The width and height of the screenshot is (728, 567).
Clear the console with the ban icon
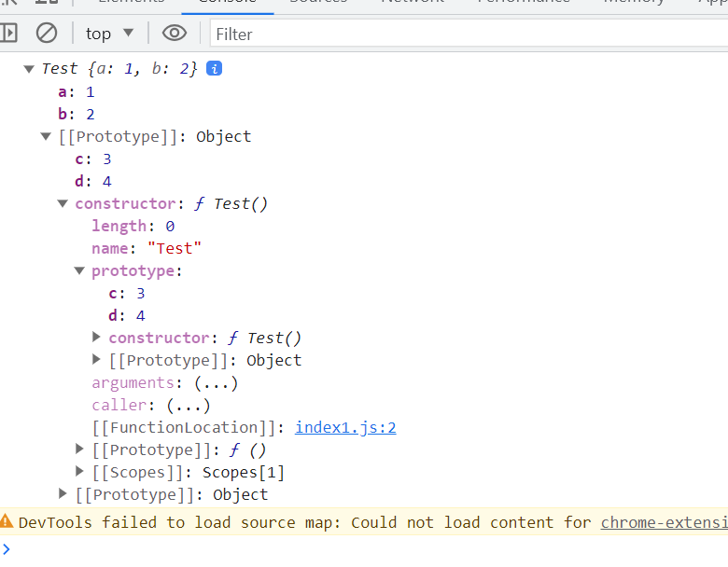coord(47,34)
